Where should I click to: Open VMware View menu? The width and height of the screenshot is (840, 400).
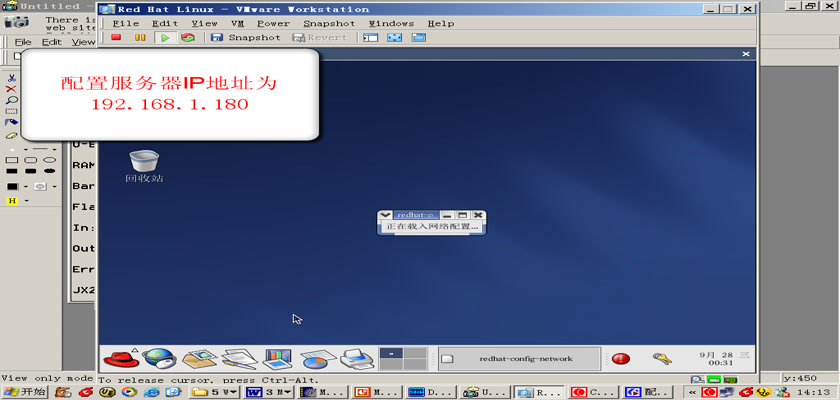point(205,24)
